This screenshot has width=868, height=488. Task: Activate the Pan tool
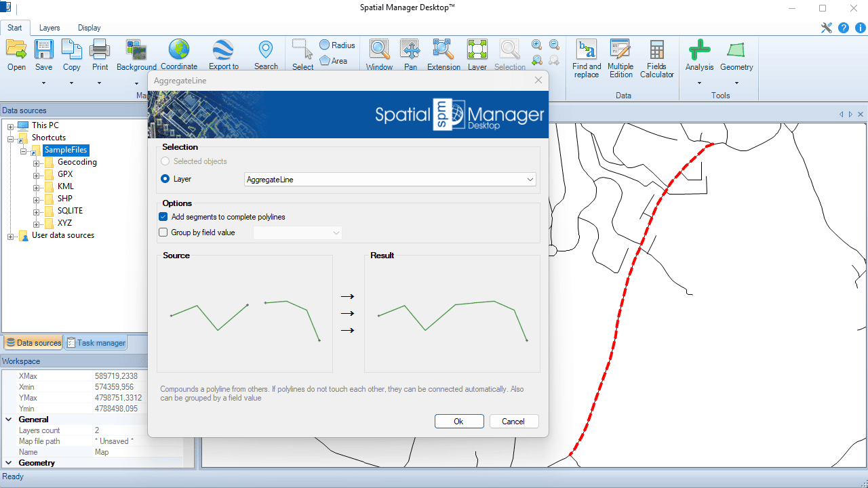click(x=410, y=49)
